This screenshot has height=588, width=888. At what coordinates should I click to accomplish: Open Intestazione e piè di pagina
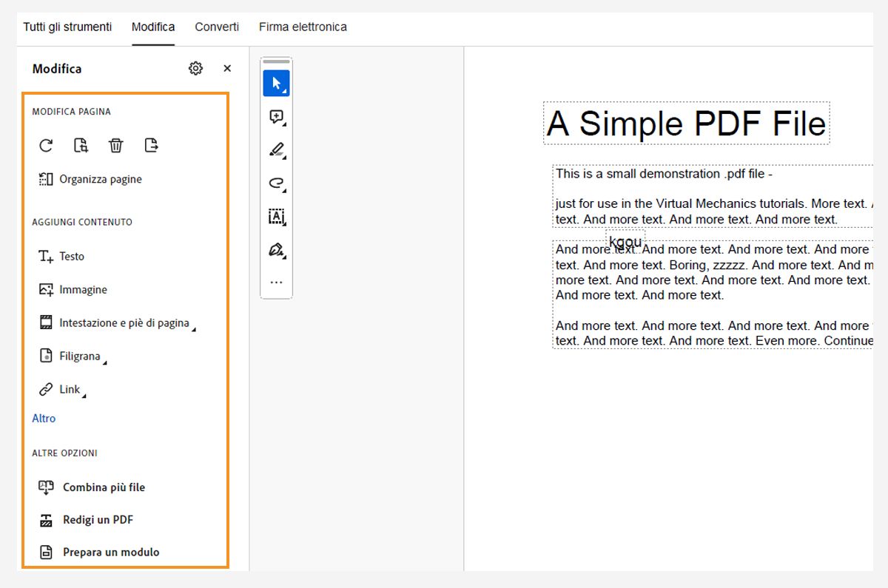[117, 322]
